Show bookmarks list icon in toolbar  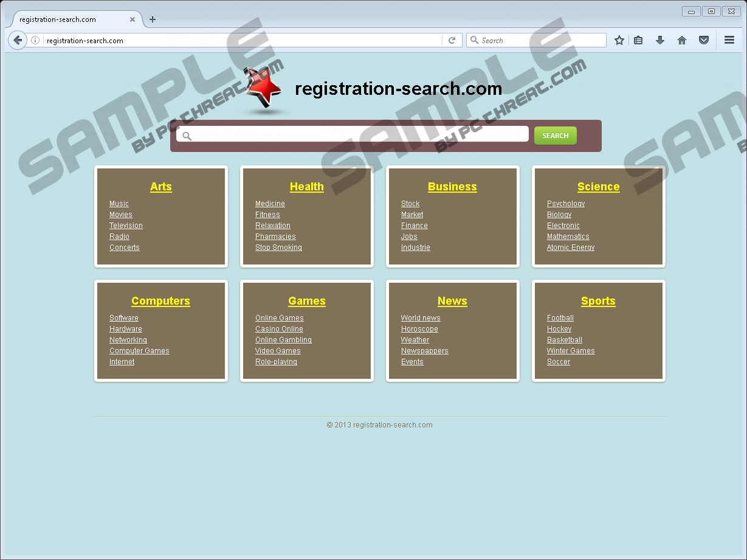click(x=638, y=41)
